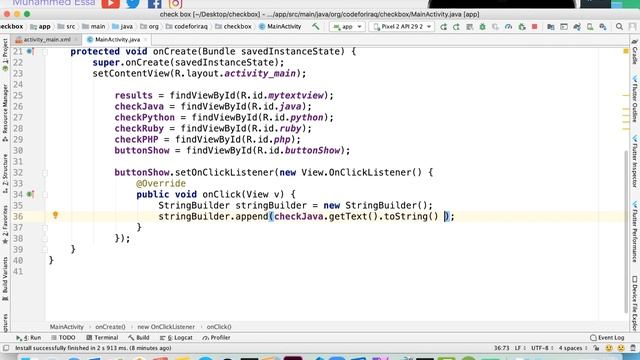
Task: Collapse the onCreate method fold on line 21
Action: 45,52
